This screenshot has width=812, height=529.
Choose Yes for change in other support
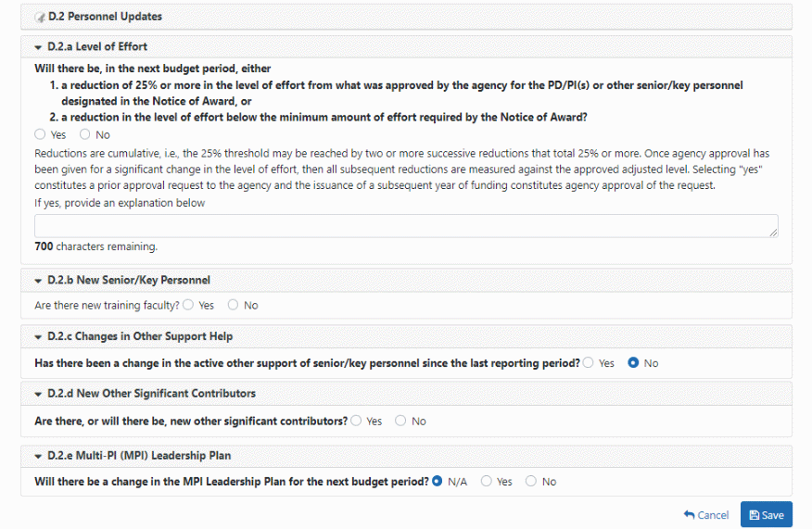pos(589,363)
